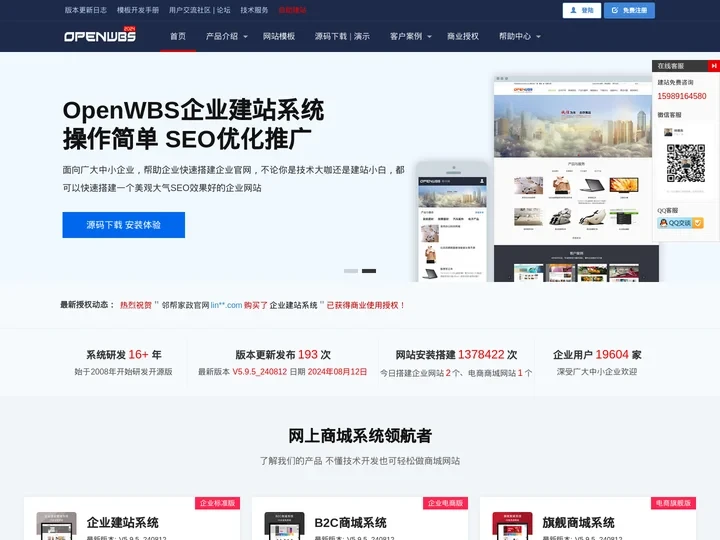Click the 企业电商版 badge

(445, 503)
